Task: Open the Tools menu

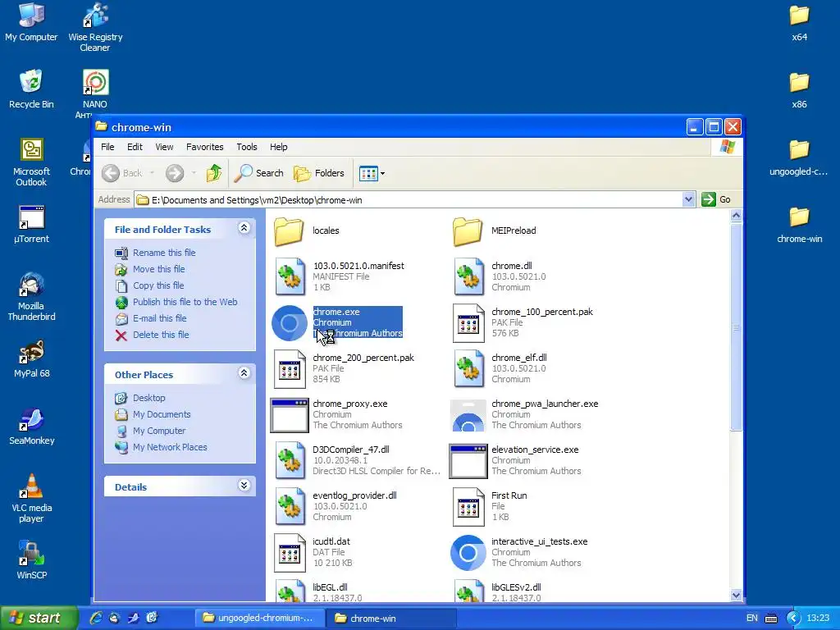Action: 246,147
